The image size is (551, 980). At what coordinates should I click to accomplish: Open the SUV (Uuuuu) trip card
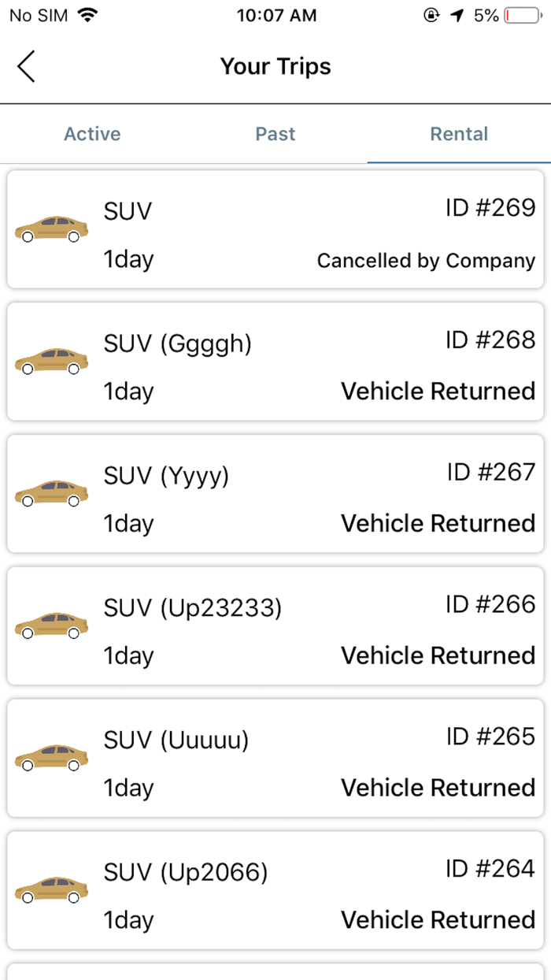point(275,759)
